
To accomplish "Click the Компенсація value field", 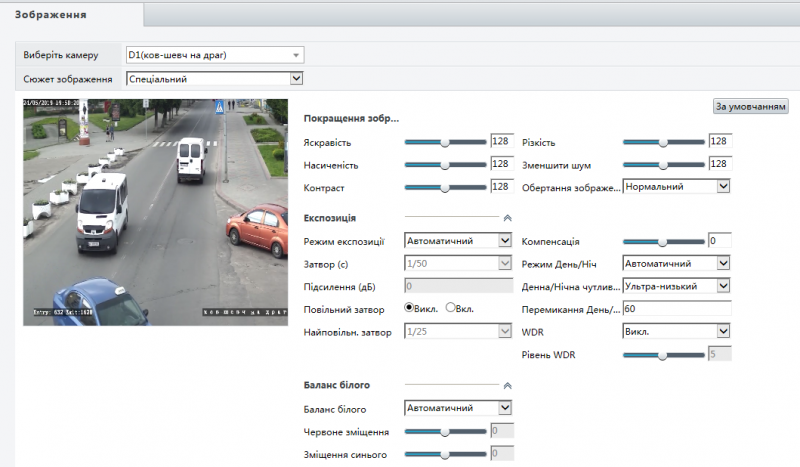I will [720, 241].
